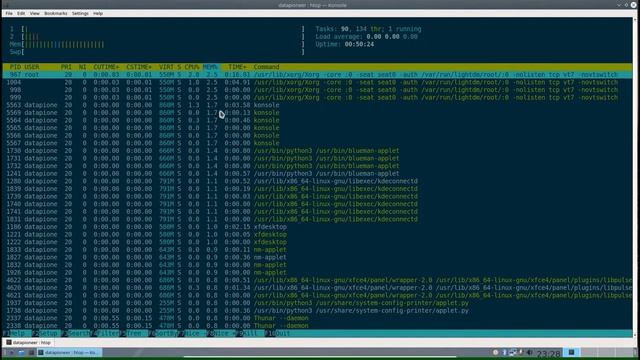The image size is (640, 360).
Task: Sort processes by PID column header
Action: [x=15, y=67]
